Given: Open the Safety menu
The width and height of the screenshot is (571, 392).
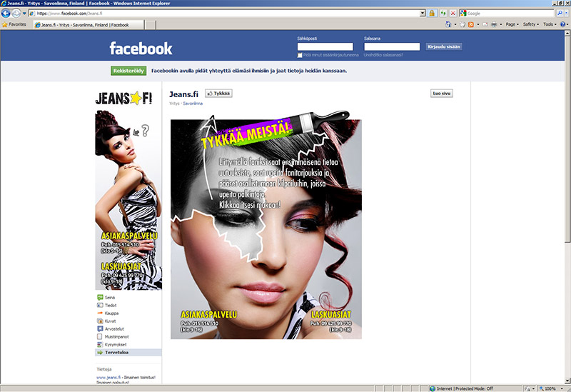Looking at the screenshot, I should (x=531, y=24).
